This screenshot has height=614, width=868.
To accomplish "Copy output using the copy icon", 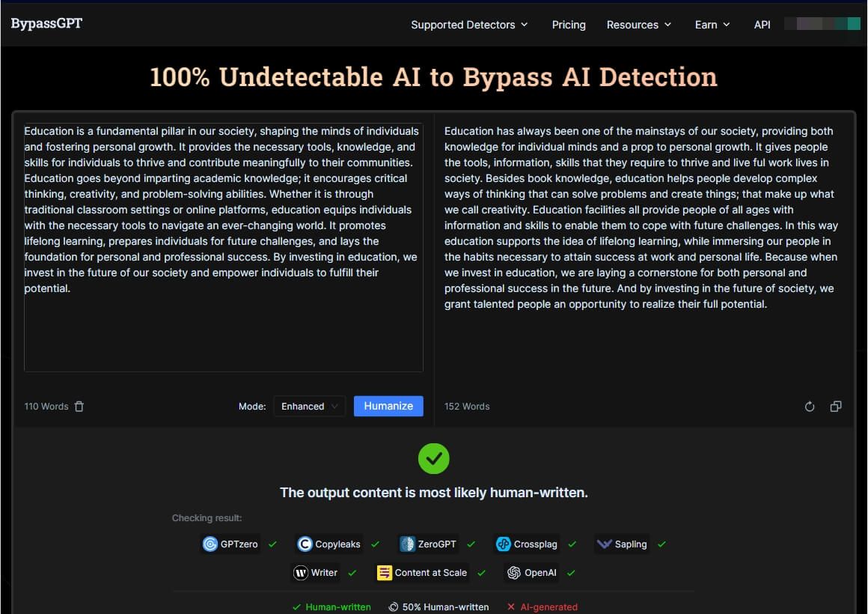I will [836, 407].
